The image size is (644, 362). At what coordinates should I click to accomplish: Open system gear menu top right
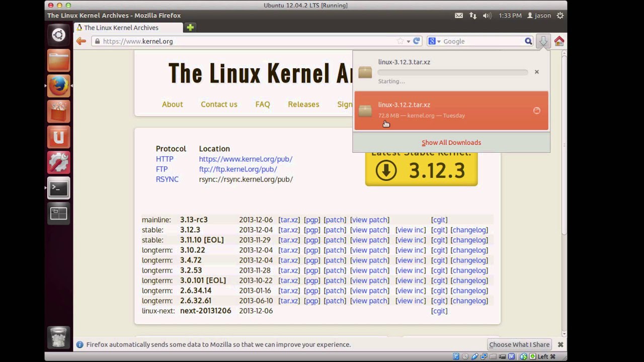tap(560, 16)
